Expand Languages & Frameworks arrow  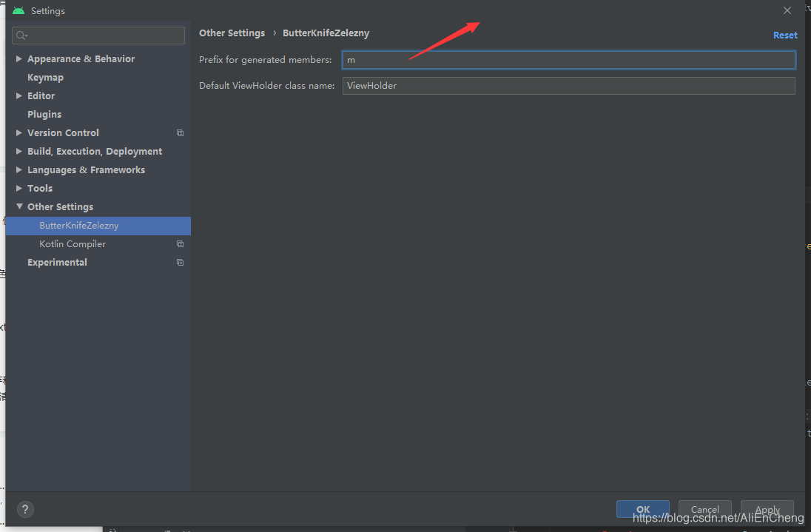(18, 169)
